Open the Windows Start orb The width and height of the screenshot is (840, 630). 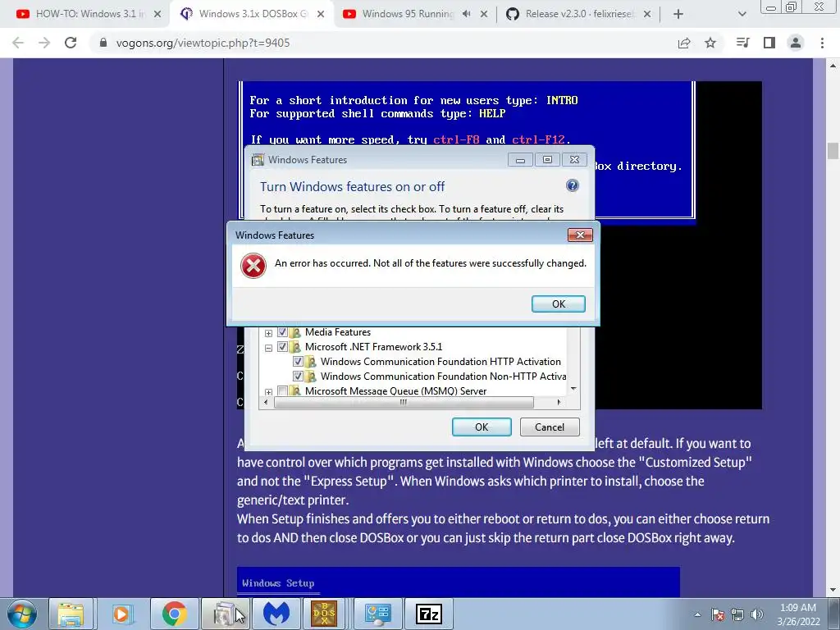coord(21,614)
